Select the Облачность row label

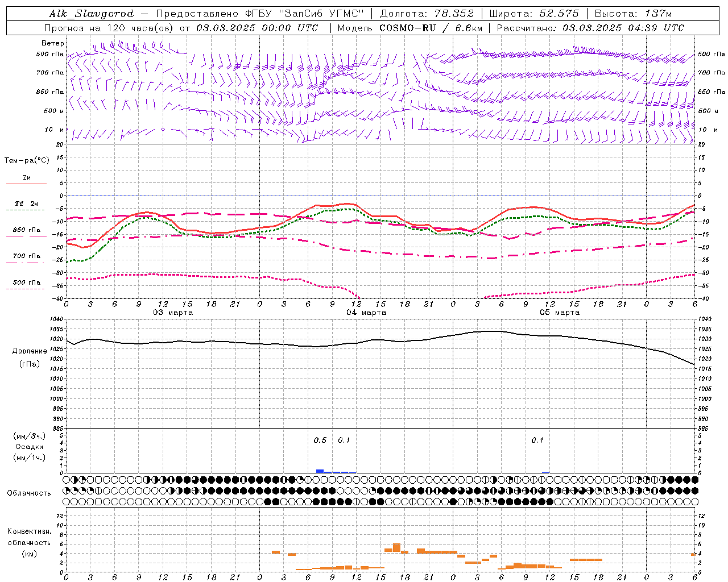coord(29,493)
